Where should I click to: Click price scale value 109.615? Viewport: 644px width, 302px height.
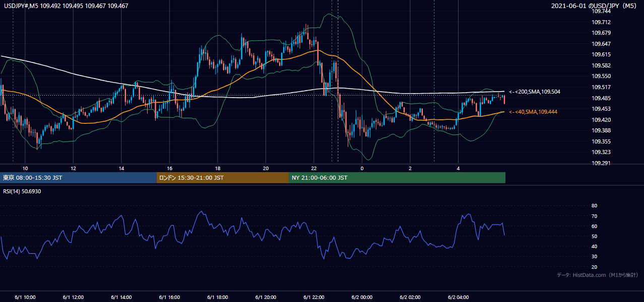[x=601, y=54]
